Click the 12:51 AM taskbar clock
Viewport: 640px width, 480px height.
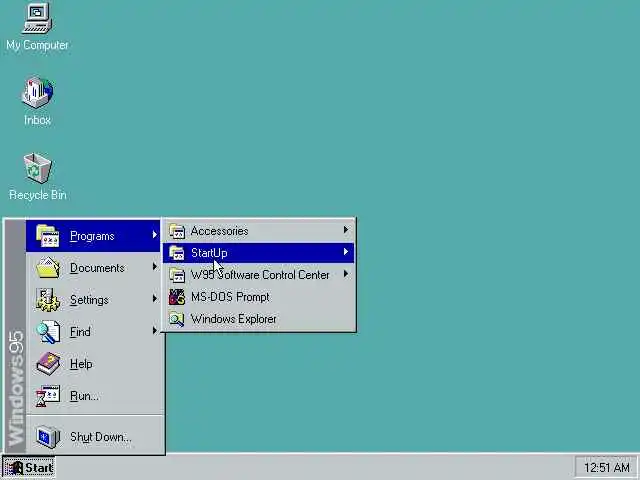(x=607, y=468)
